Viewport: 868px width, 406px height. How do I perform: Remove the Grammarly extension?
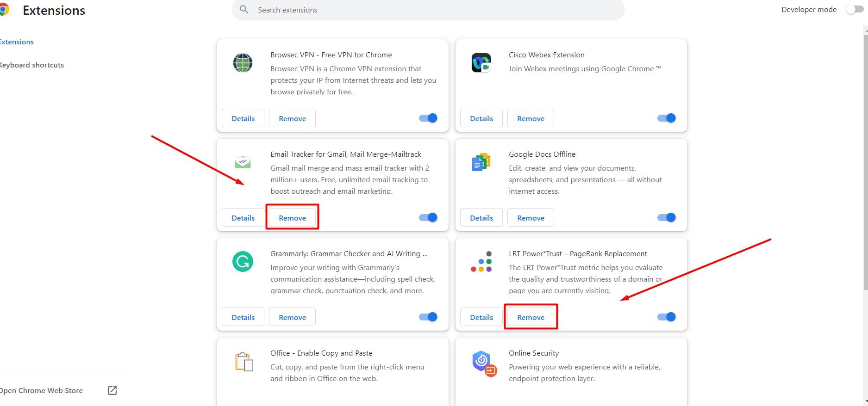pos(292,317)
